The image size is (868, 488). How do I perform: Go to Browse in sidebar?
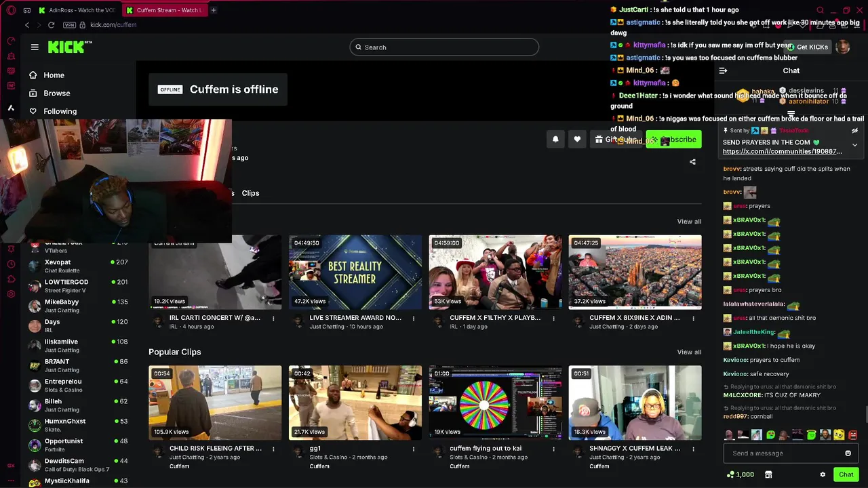click(x=57, y=94)
